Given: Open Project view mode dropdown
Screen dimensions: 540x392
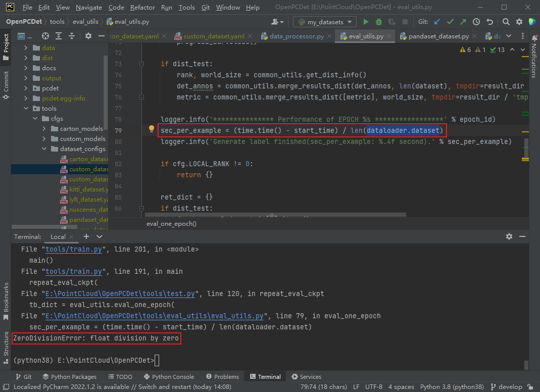Looking at the screenshot, I should pos(24,36).
